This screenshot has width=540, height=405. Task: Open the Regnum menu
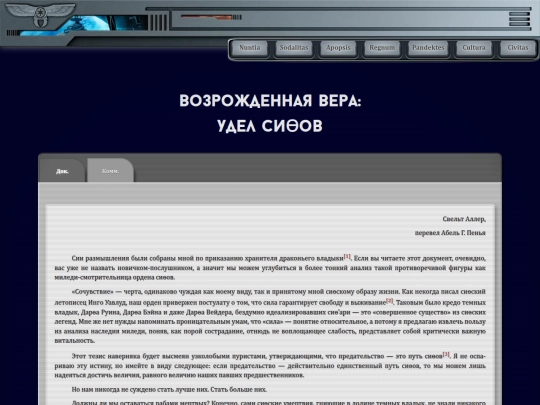[382, 48]
